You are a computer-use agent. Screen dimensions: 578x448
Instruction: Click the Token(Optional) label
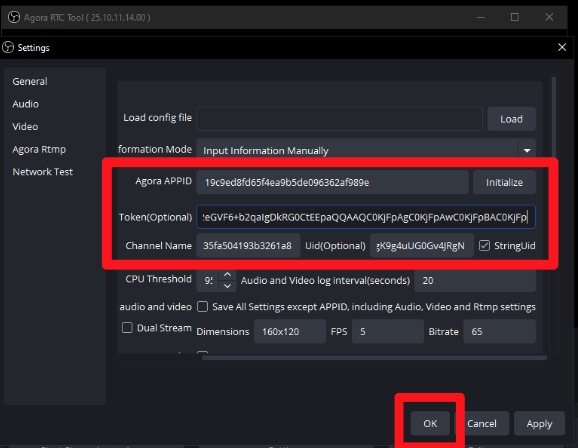point(155,217)
